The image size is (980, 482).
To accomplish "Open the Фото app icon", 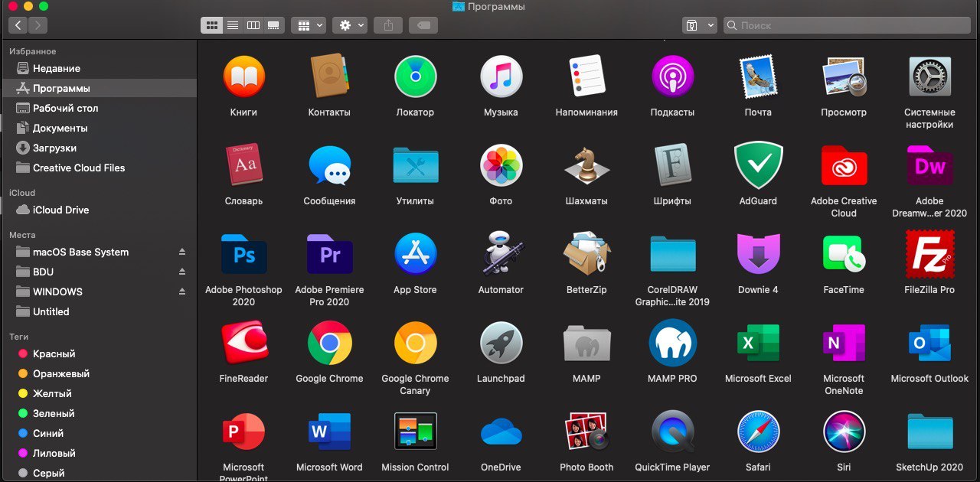I will pyautogui.click(x=501, y=165).
